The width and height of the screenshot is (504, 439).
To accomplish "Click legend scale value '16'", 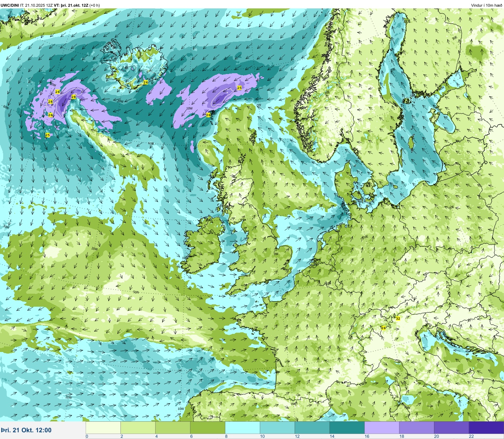I will click(367, 436).
